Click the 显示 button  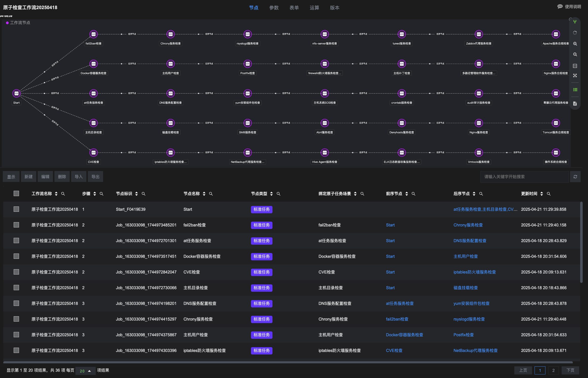[x=11, y=177]
